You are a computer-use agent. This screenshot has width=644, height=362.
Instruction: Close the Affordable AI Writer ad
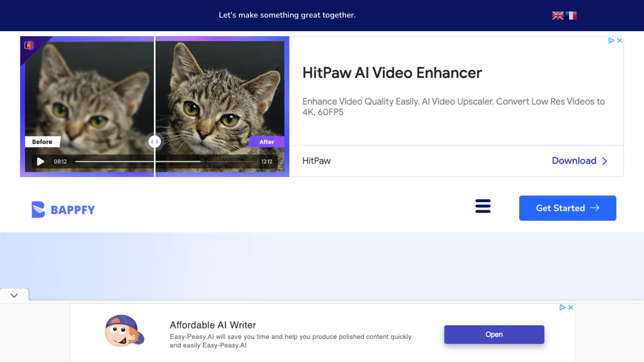[571, 307]
